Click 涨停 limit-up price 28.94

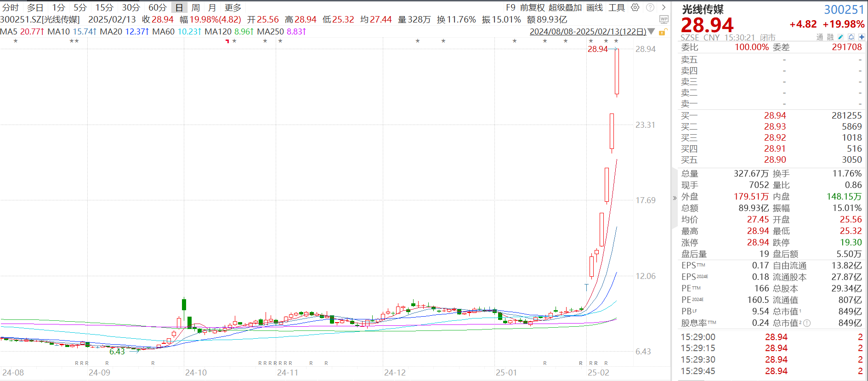pyautogui.click(x=758, y=243)
